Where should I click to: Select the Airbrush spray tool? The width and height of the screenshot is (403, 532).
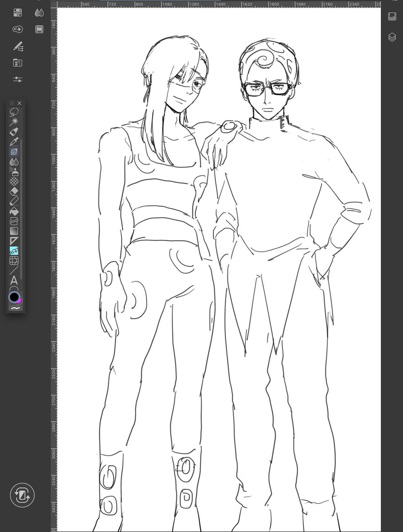pyautogui.click(x=14, y=172)
